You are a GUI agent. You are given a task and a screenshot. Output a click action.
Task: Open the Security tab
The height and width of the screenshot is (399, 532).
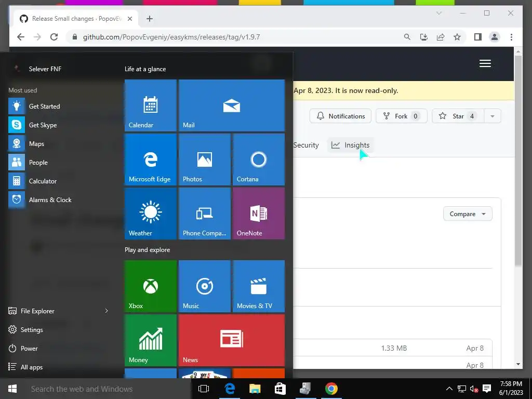tap(306, 145)
